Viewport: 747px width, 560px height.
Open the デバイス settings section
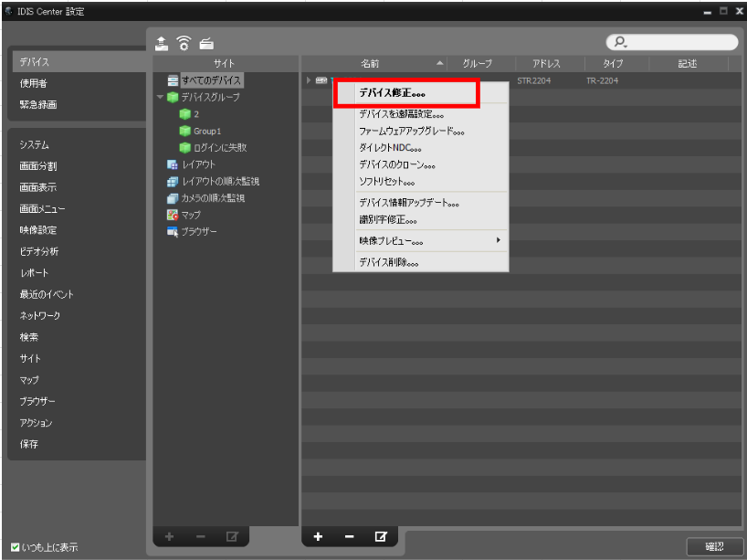pyautogui.click(x=79, y=62)
